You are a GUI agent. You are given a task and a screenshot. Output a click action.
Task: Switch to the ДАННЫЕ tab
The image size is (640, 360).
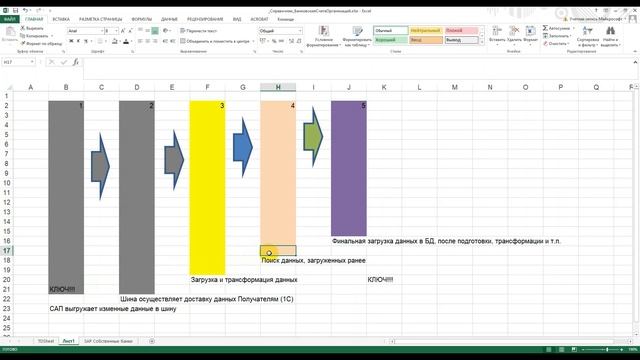(x=169, y=19)
